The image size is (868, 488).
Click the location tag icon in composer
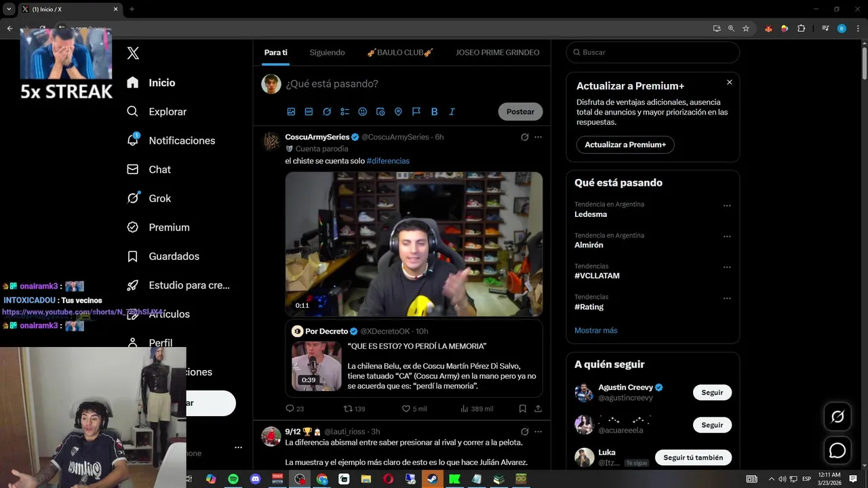pyautogui.click(x=398, y=112)
